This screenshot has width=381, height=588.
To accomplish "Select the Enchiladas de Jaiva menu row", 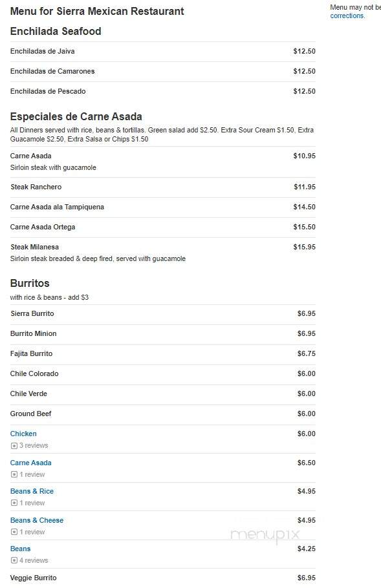I will tap(162, 52).
